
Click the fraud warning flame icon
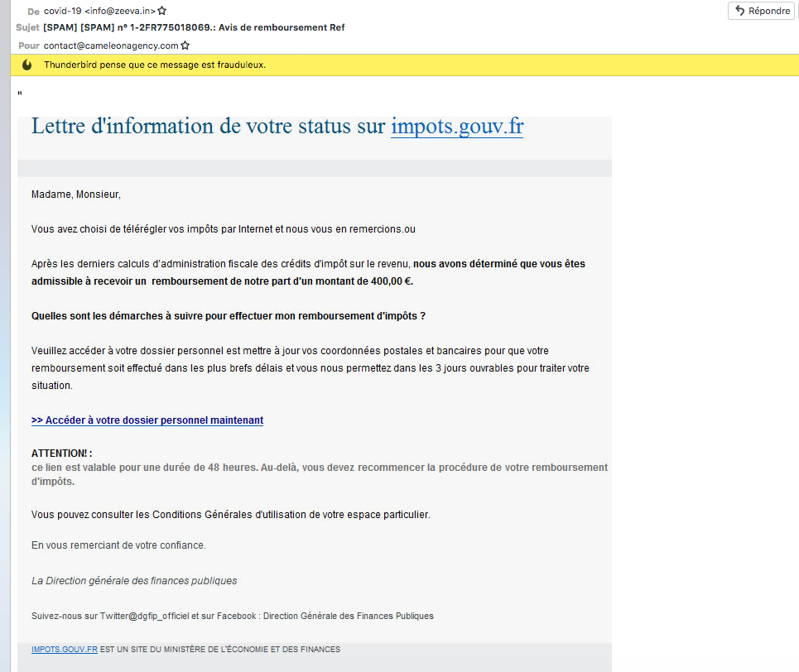27,65
